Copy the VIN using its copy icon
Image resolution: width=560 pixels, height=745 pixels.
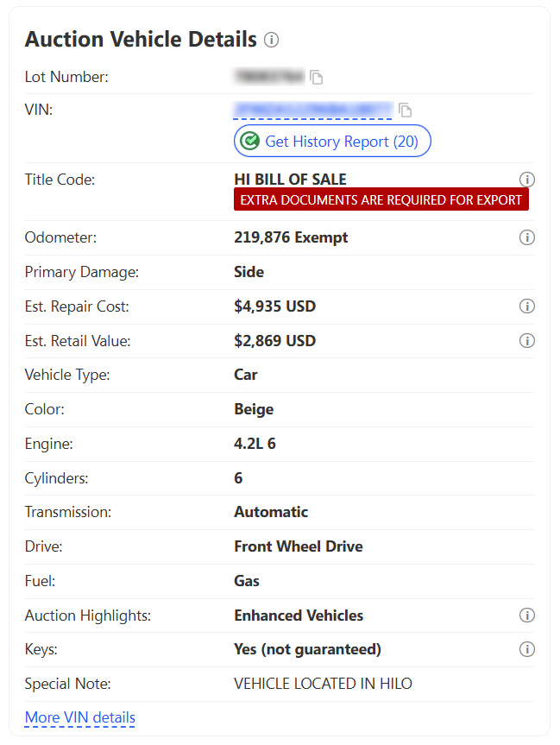click(x=406, y=110)
